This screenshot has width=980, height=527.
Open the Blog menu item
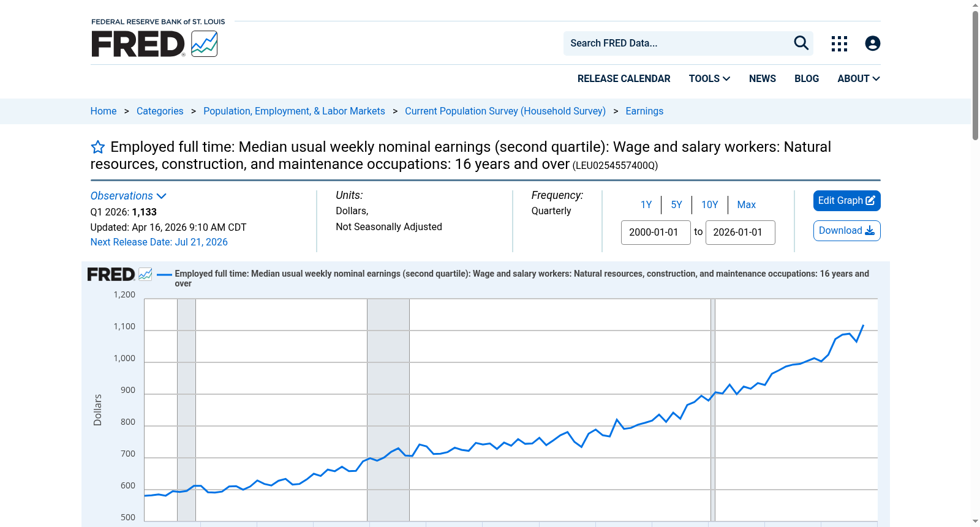[x=806, y=78]
